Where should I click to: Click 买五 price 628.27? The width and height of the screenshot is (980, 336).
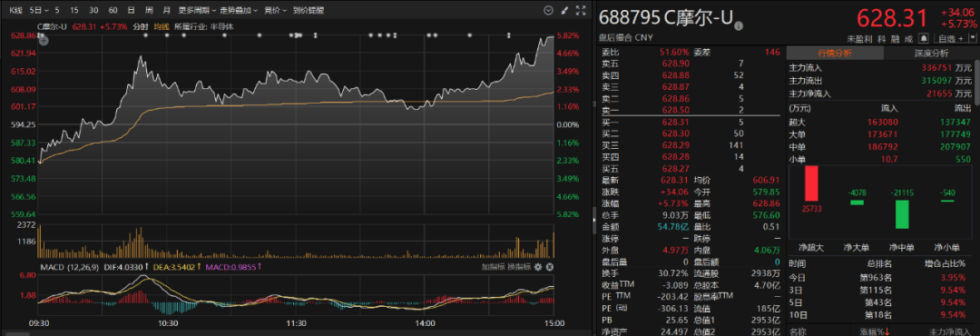pos(676,168)
